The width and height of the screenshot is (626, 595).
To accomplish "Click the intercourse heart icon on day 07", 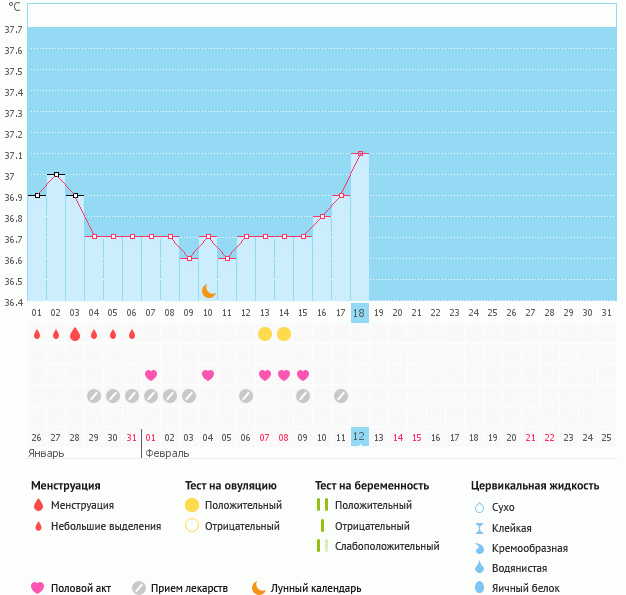I will (151, 375).
